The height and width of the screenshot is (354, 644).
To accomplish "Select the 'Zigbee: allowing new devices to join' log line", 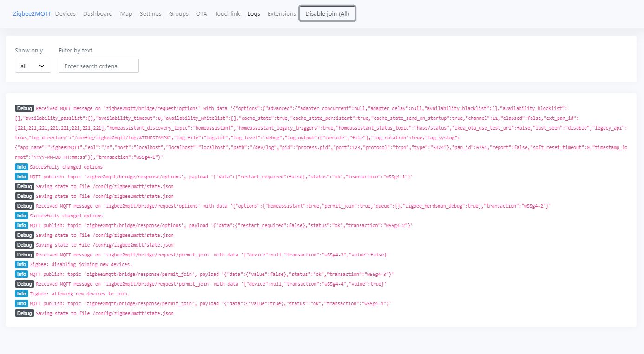I will click(79, 294).
